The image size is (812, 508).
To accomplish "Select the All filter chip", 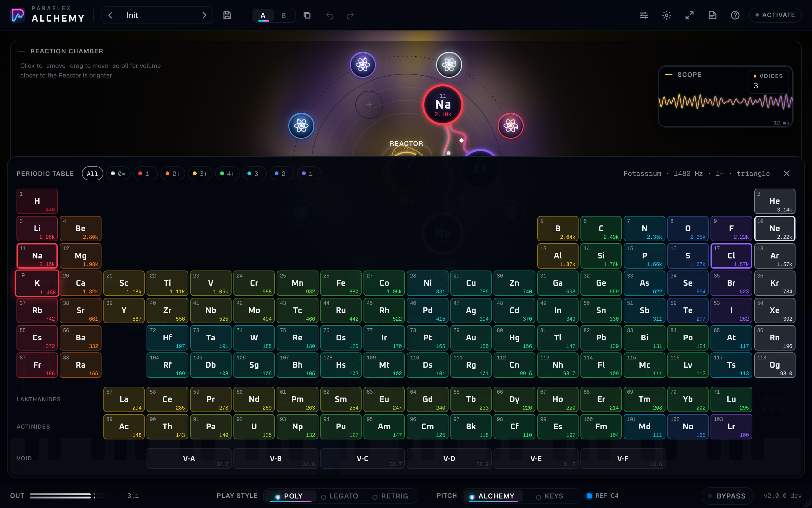I will click(x=92, y=174).
